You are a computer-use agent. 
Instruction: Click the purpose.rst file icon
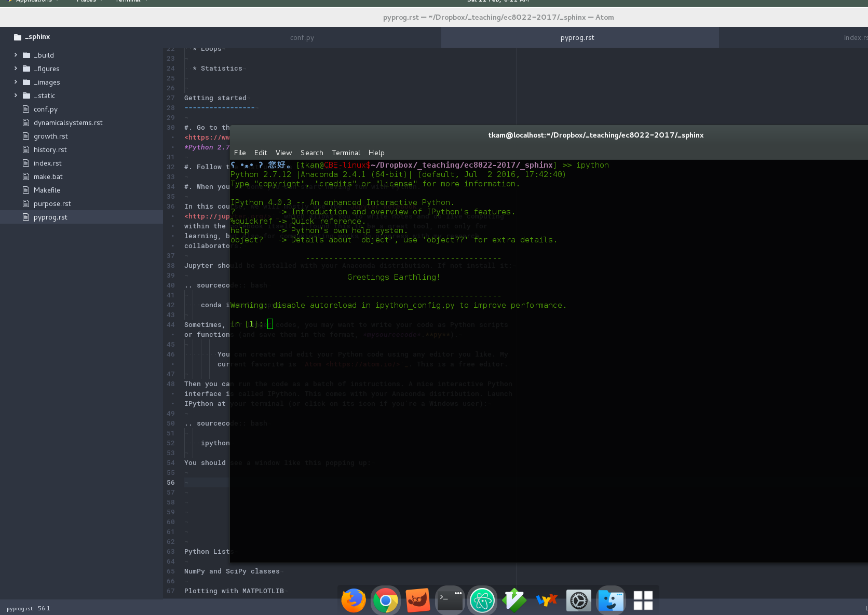click(x=26, y=203)
